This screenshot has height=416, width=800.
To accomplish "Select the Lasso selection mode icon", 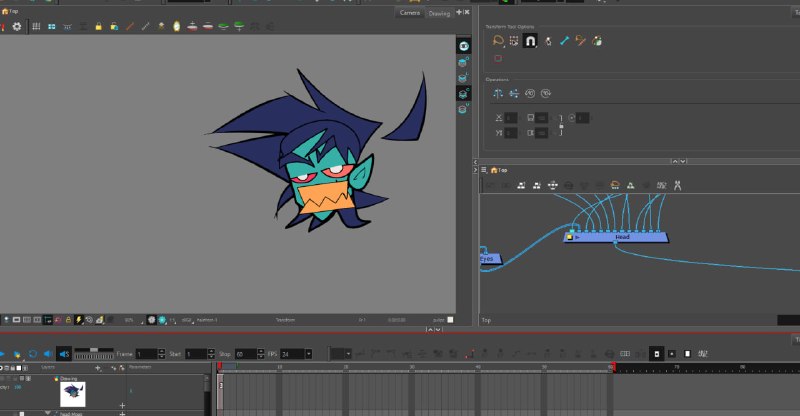I will point(498,41).
